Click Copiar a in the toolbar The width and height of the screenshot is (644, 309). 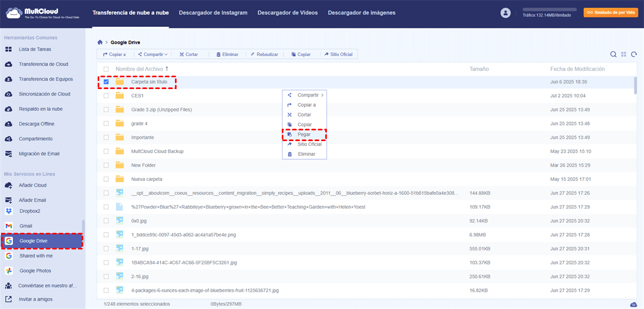pyautogui.click(x=114, y=54)
